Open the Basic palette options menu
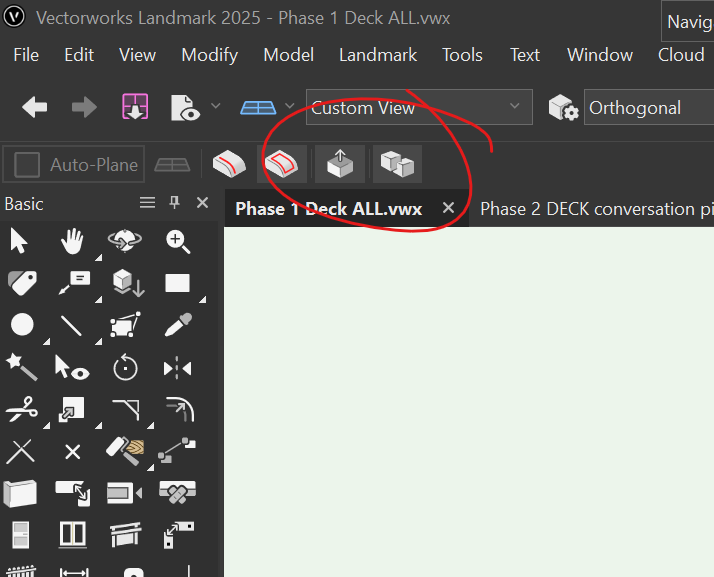Screen dimensions: 714x577 pos(147,203)
